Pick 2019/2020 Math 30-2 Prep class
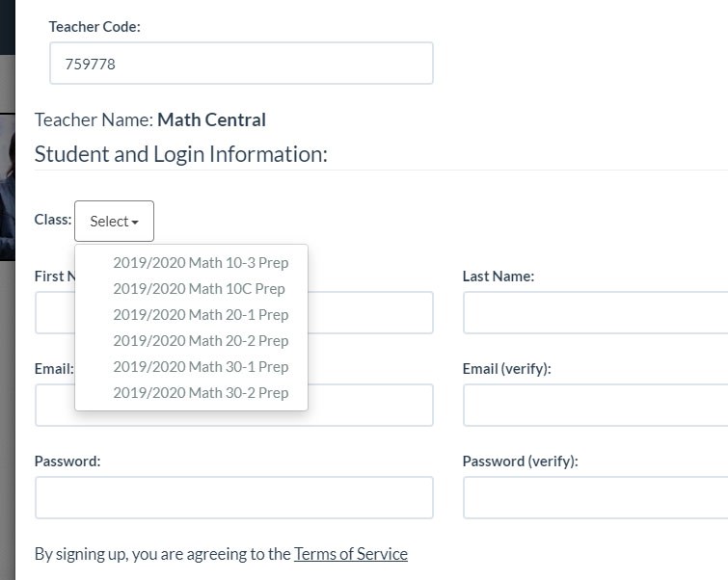The height and width of the screenshot is (580, 728). [x=201, y=392]
